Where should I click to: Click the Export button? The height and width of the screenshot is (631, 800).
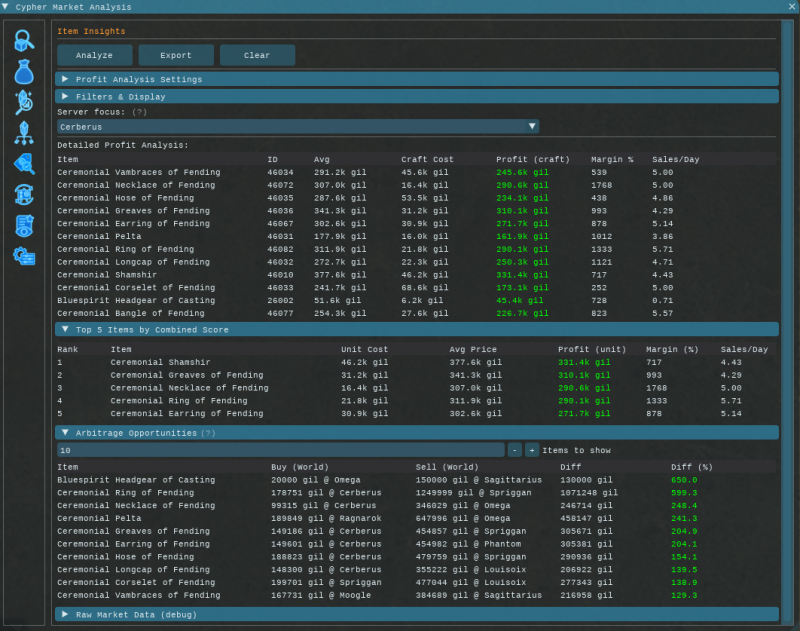click(176, 55)
